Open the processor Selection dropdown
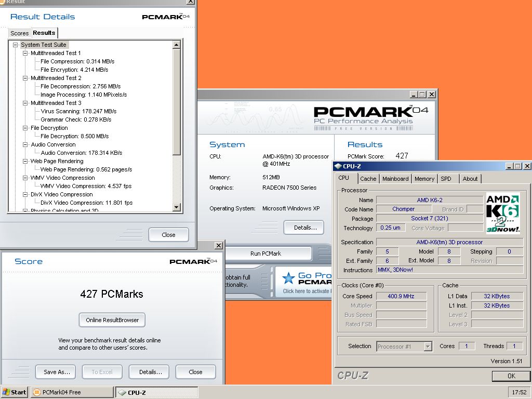The width and height of the screenshot is (532, 399). pos(428,346)
